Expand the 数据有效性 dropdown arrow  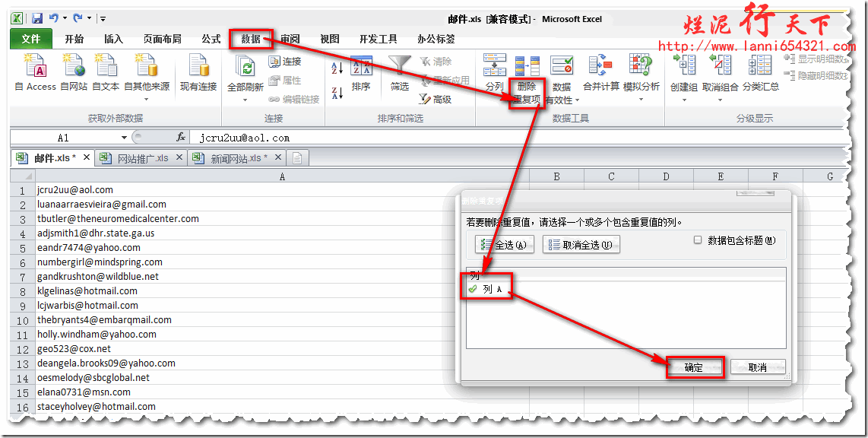(x=577, y=100)
